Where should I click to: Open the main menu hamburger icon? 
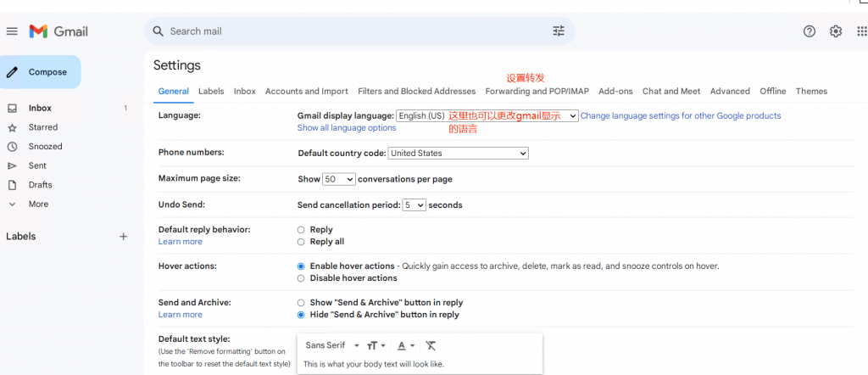[x=12, y=31]
